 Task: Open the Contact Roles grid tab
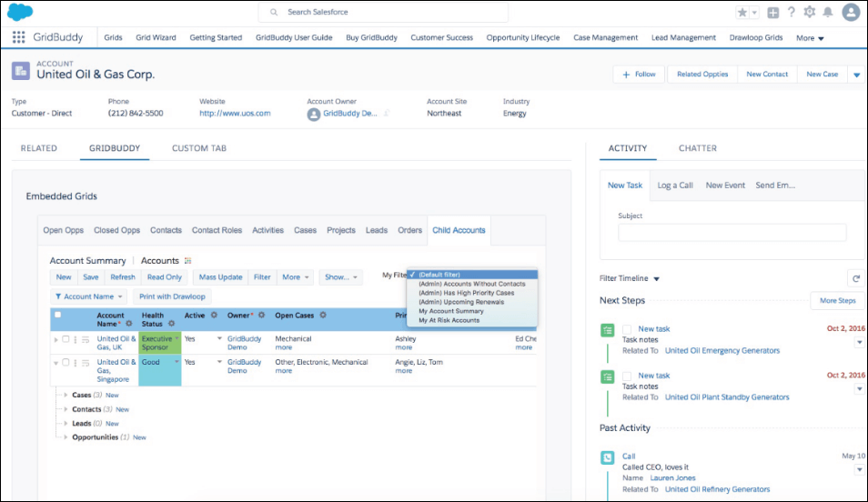(x=217, y=230)
